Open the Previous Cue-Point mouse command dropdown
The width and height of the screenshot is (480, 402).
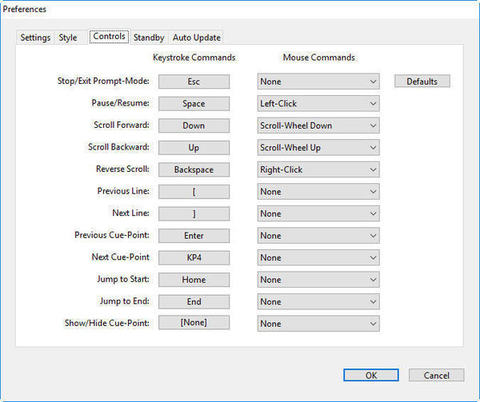pos(318,236)
